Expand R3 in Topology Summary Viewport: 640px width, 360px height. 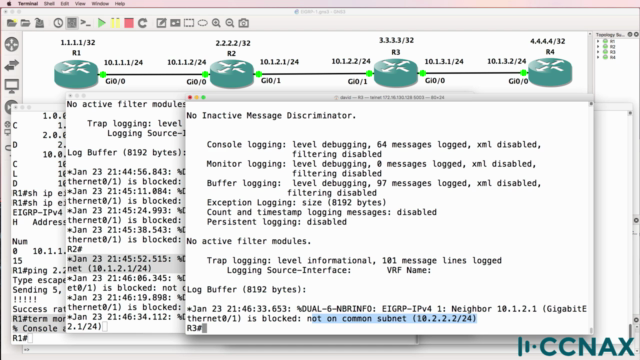(598, 52)
